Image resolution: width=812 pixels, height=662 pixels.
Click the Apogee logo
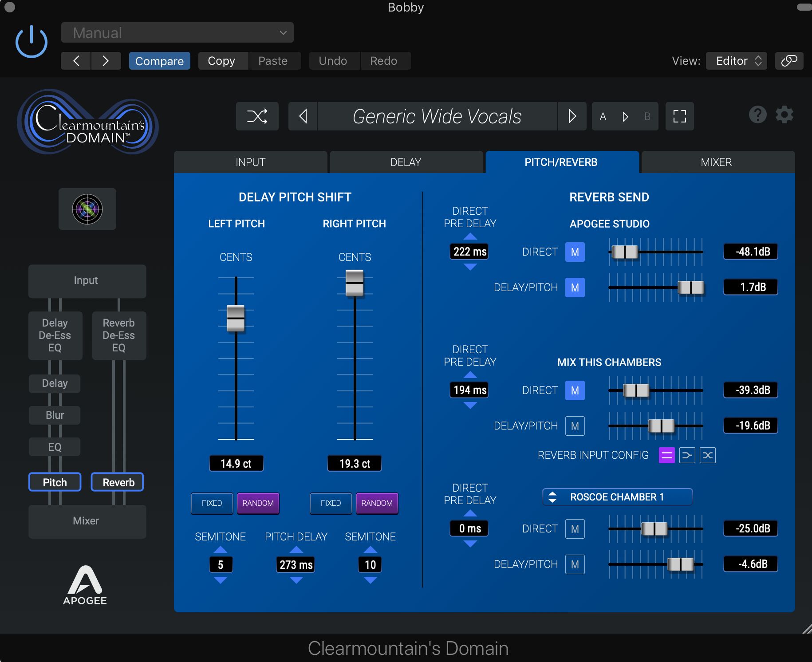[85, 585]
